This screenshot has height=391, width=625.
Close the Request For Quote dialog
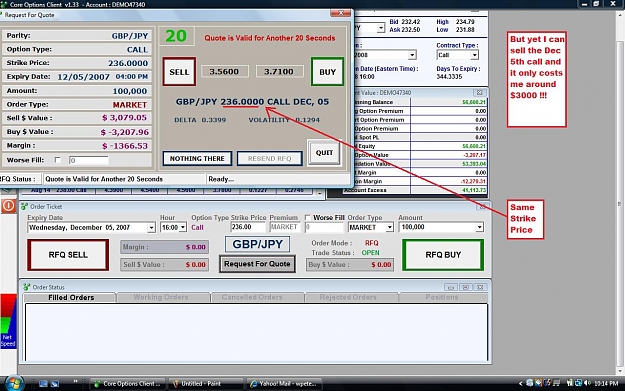pos(341,13)
